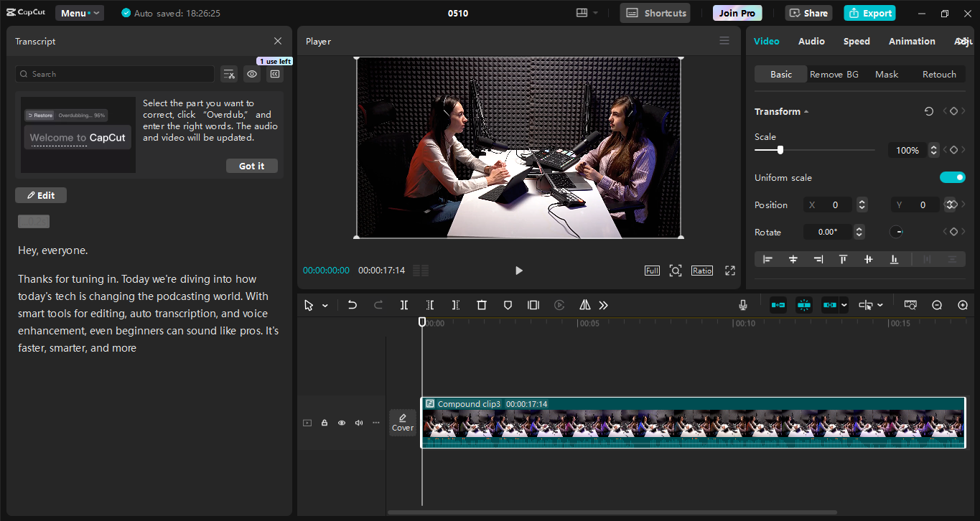
Task: Click the CC captions icon in the Transcript panel
Action: pos(275,74)
